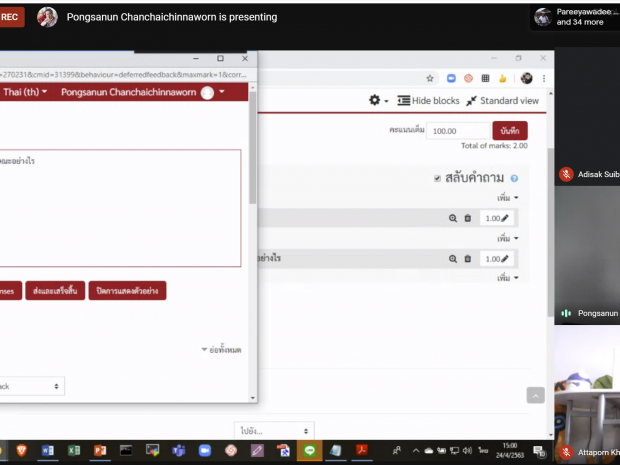
Task: Switch to Standard view
Action: (502, 100)
